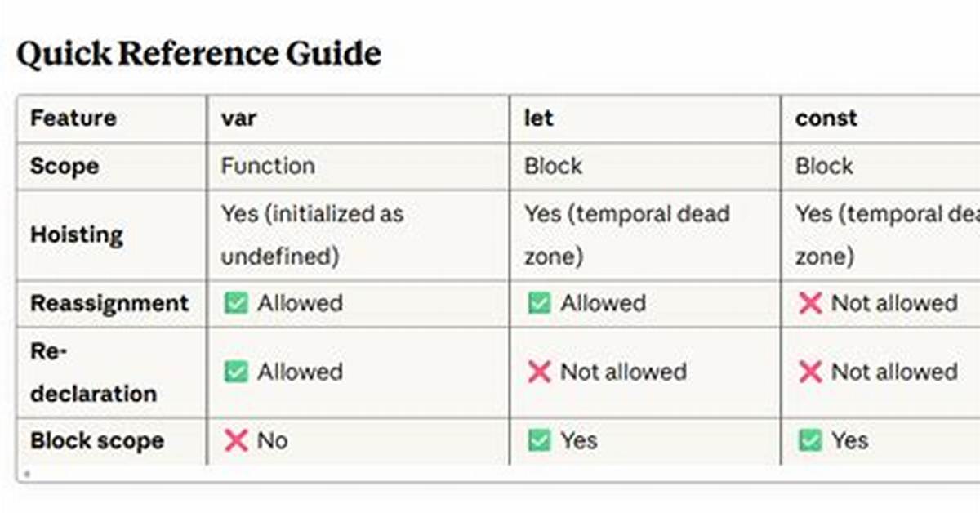
Task: Select the Scope row label
Action: pos(64,167)
